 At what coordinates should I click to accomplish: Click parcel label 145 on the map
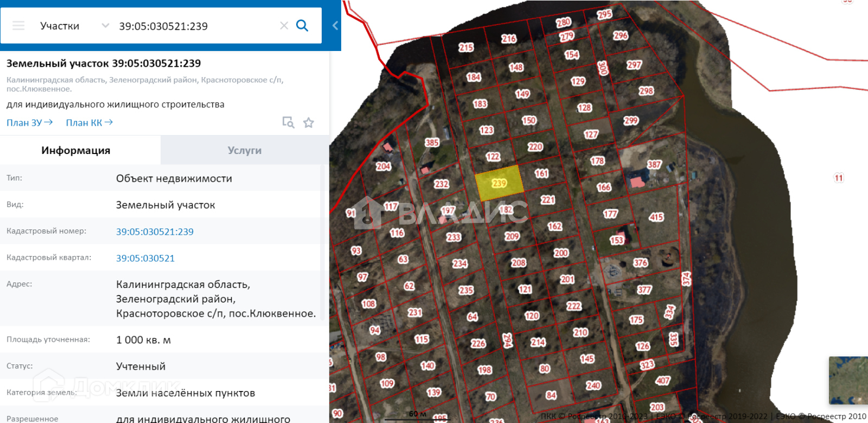(587, 358)
